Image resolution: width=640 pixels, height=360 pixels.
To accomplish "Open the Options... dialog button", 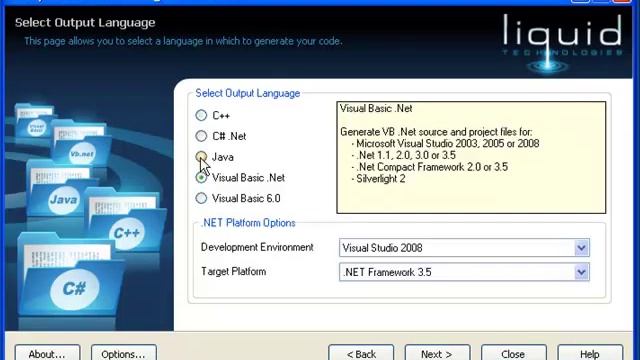I will point(124,353).
